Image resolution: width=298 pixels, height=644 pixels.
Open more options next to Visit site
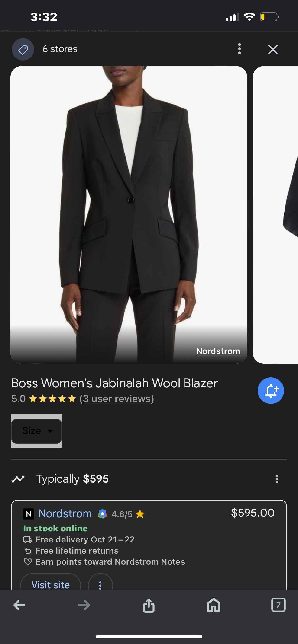pos(100,585)
